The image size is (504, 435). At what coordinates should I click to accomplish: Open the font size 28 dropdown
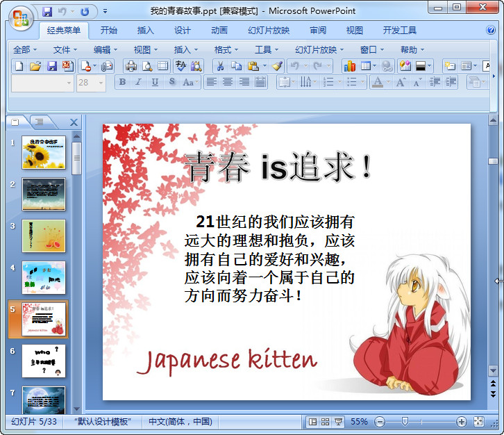(101, 83)
